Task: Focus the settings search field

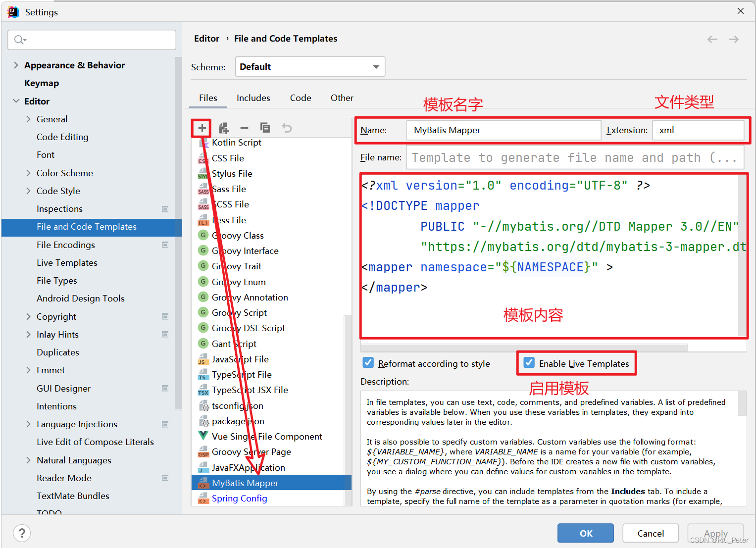Action: coord(92,40)
